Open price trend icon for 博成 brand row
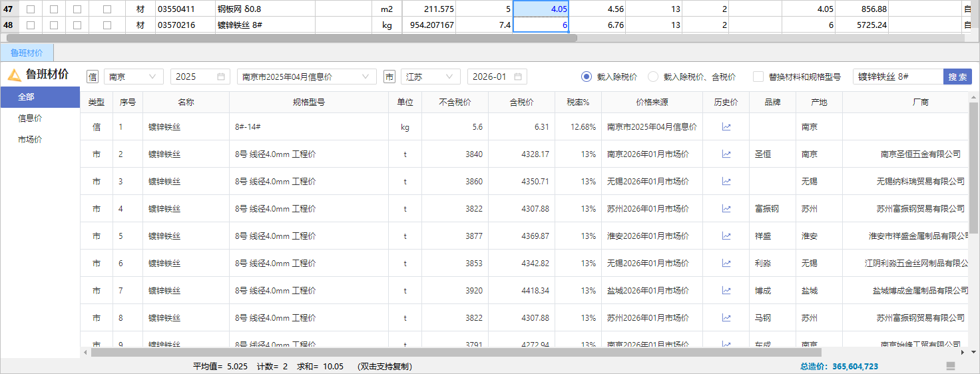 pyautogui.click(x=726, y=291)
